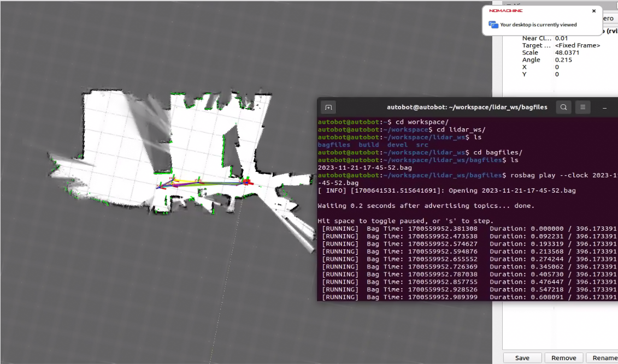618x364 pixels.
Task: Dismiss the NoMachine notification popup
Action: coord(594,11)
